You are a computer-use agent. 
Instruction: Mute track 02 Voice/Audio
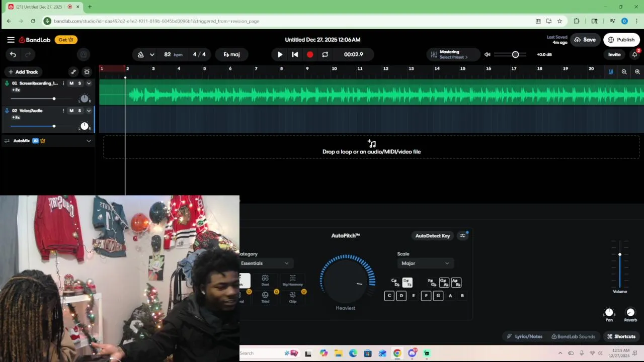point(71,111)
